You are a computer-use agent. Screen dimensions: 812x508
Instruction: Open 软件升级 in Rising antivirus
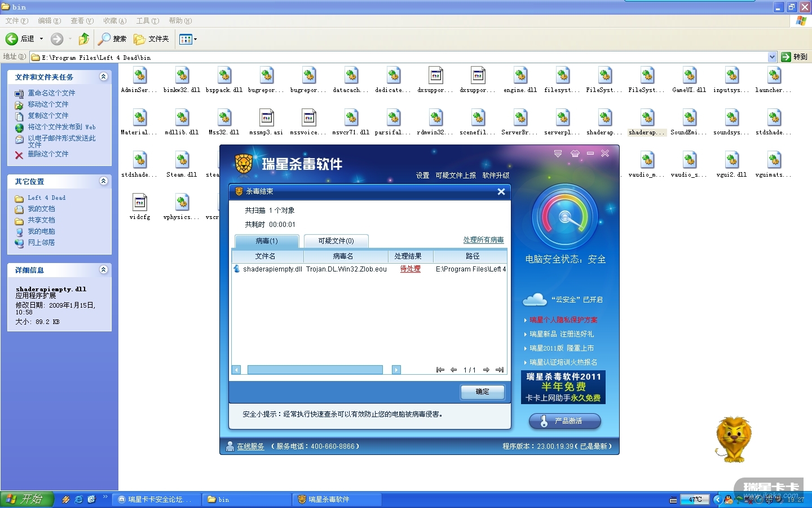(496, 176)
